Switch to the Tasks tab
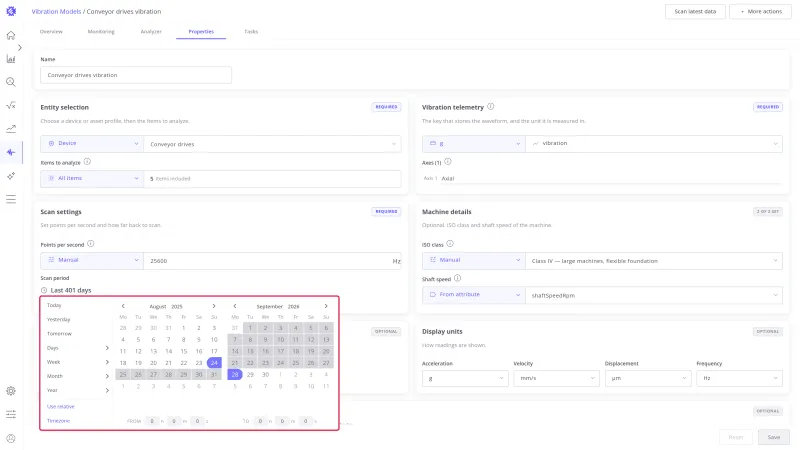The width and height of the screenshot is (800, 450). tap(251, 32)
